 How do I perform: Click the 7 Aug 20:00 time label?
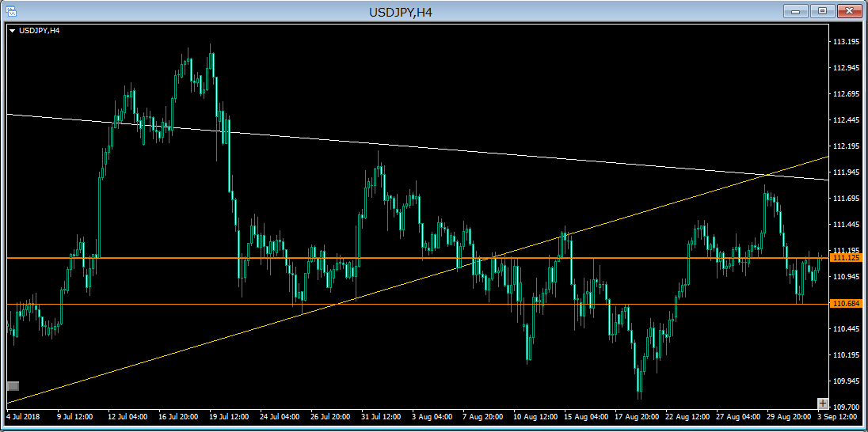[x=485, y=416]
